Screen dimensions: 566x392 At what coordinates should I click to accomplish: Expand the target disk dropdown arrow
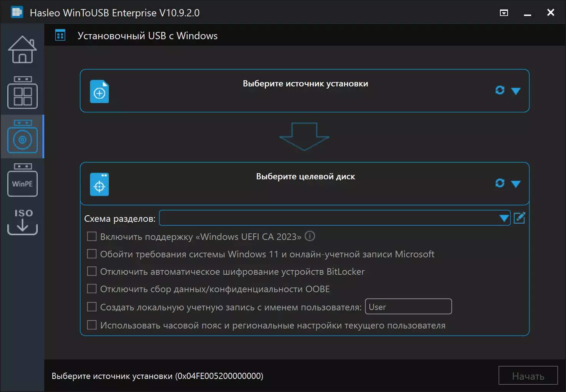516,184
